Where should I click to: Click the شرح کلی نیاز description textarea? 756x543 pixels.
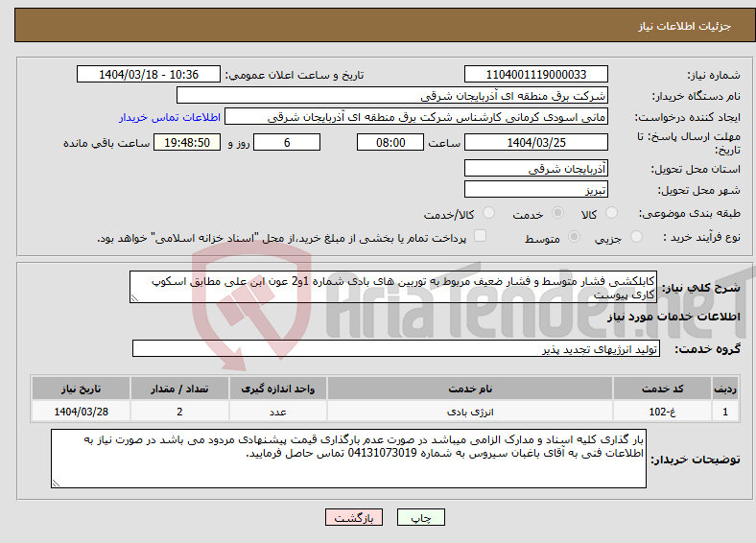(393, 287)
